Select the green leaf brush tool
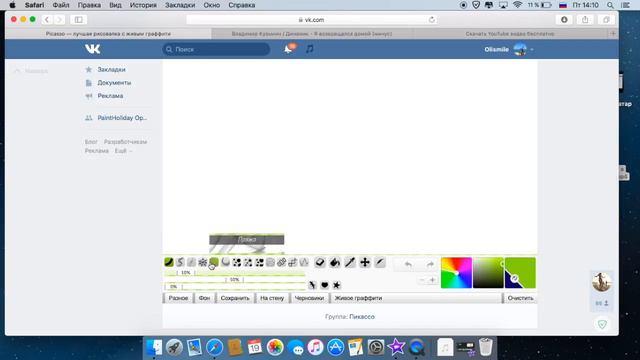Image resolution: width=640 pixels, height=360 pixels. [x=169, y=262]
